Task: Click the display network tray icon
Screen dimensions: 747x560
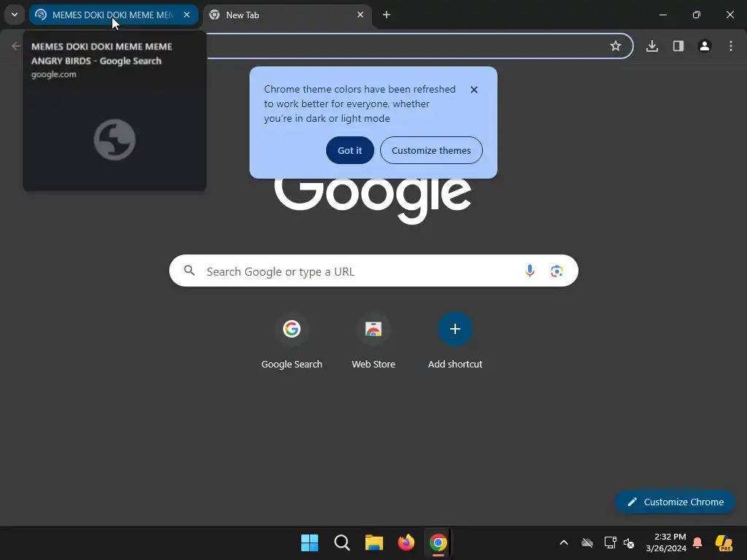Action: [611, 542]
